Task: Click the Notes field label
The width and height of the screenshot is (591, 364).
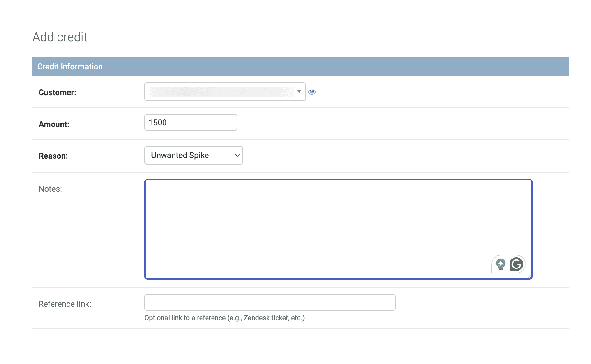Action: [50, 189]
